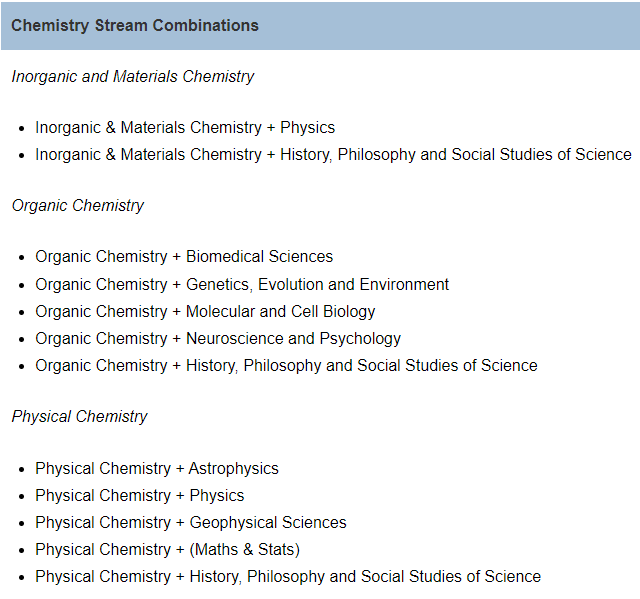Screen dimensions: 640x599
Task: Select Organic Chemistry + Neuroscience and Psychology
Action: (218, 339)
